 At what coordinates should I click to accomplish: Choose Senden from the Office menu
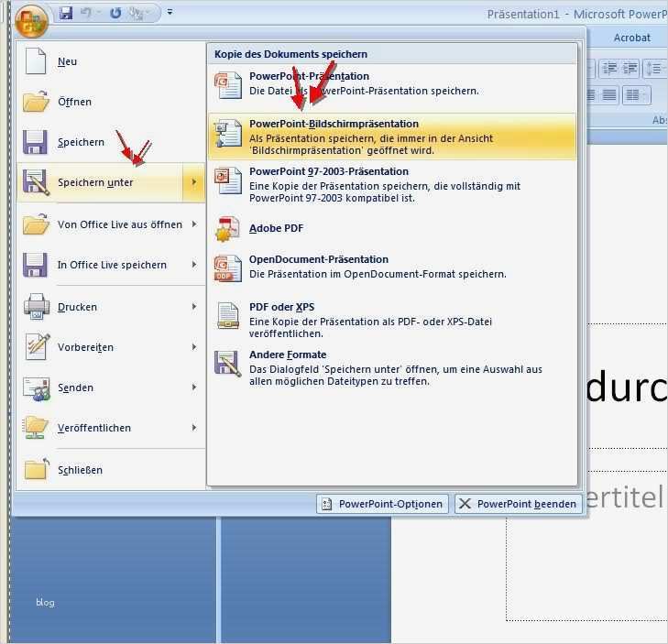[x=111, y=387]
